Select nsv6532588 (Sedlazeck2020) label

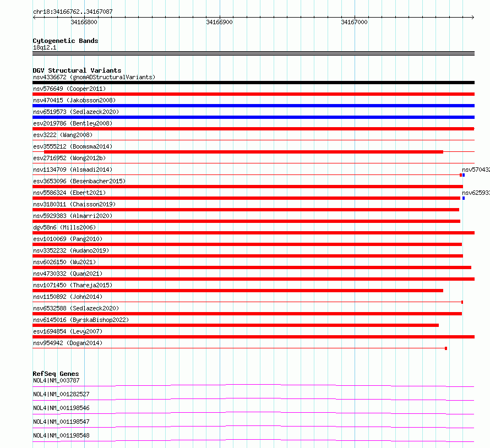76,308
